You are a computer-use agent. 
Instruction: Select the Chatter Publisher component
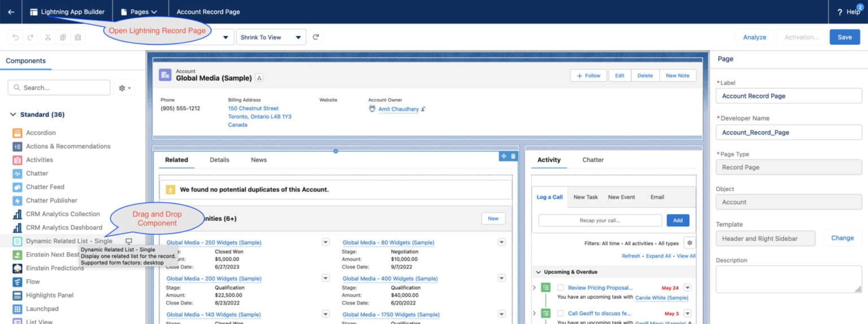[51, 200]
